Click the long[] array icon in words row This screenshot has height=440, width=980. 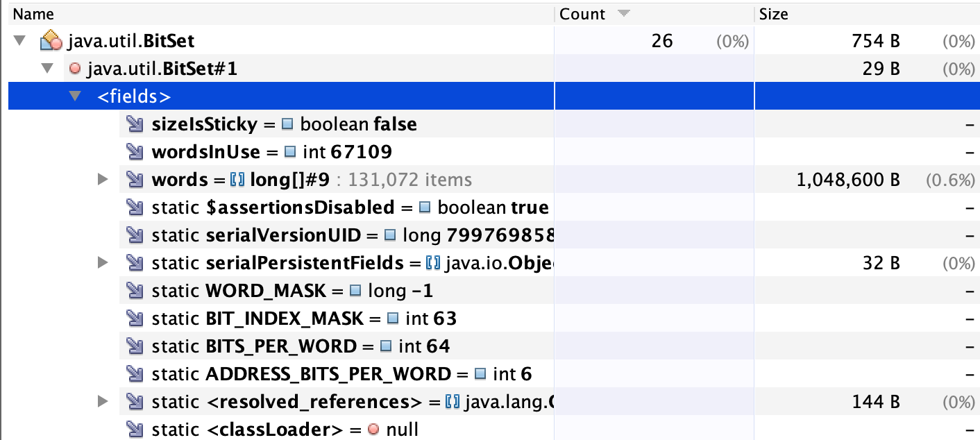[237, 180]
